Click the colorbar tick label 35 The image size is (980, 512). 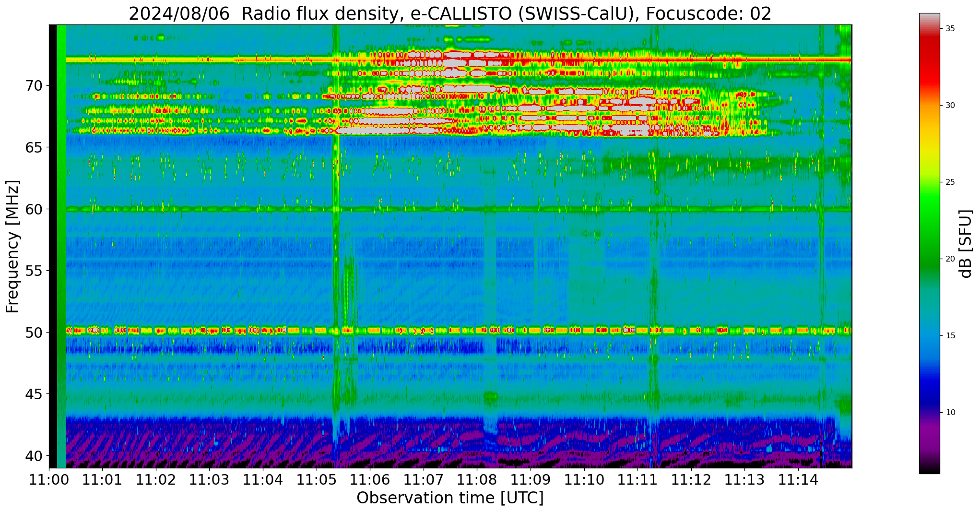(950, 29)
